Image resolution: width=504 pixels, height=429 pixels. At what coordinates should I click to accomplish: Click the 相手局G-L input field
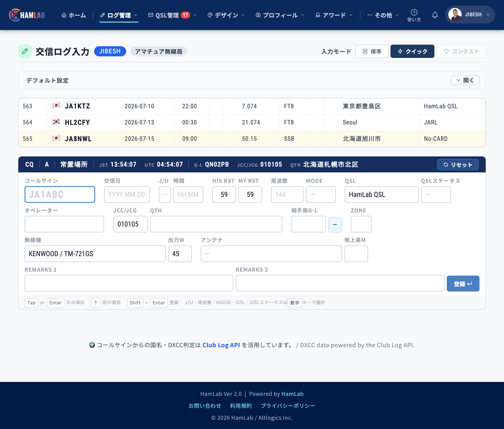tap(308, 224)
